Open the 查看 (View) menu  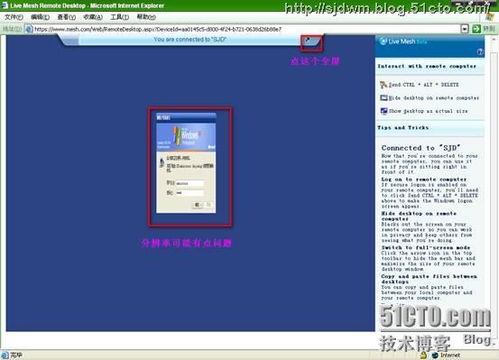coord(67,17)
